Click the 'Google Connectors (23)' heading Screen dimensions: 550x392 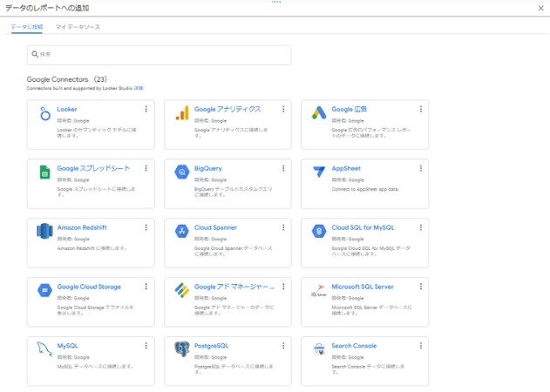66,79
